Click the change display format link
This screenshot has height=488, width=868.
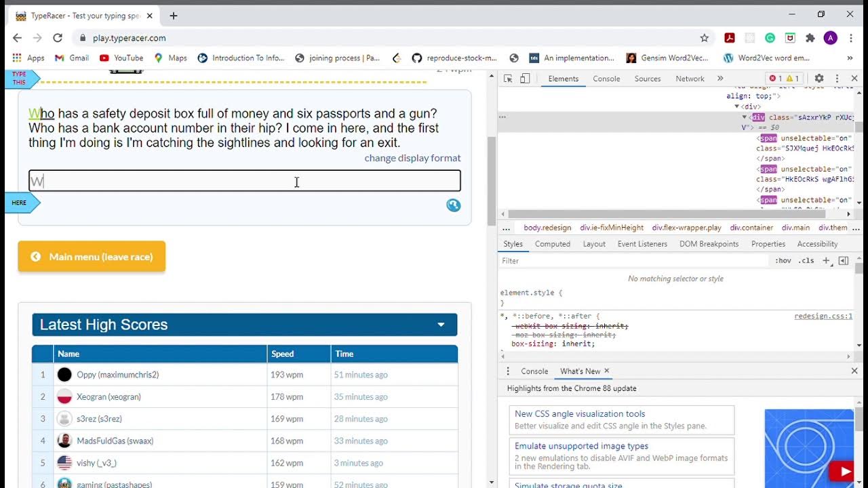[412, 158]
